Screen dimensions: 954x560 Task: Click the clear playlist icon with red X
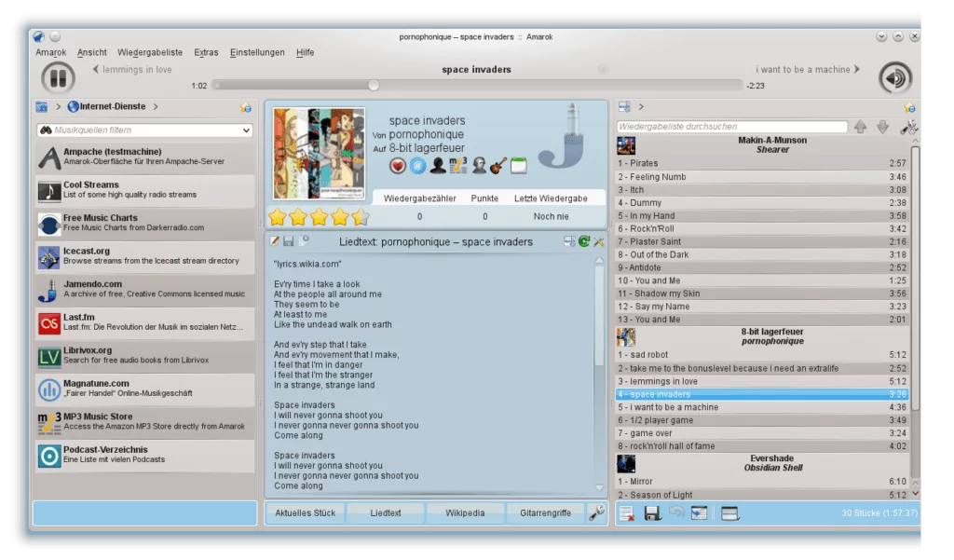click(x=627, y=513)
